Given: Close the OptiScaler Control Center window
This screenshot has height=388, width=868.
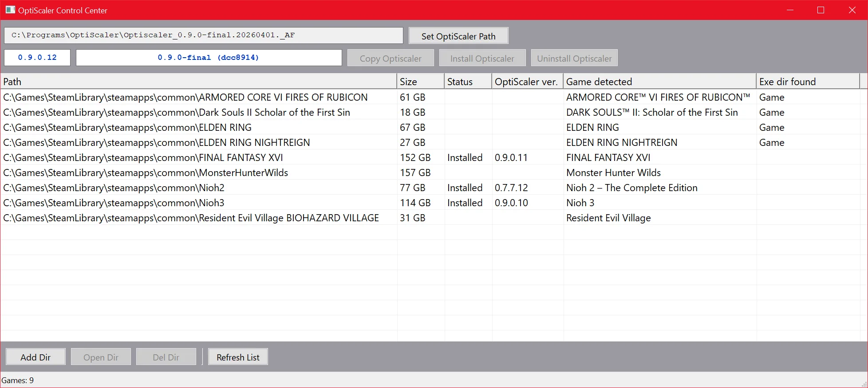Looking at the screenshot, I should (x=852, y=10).
